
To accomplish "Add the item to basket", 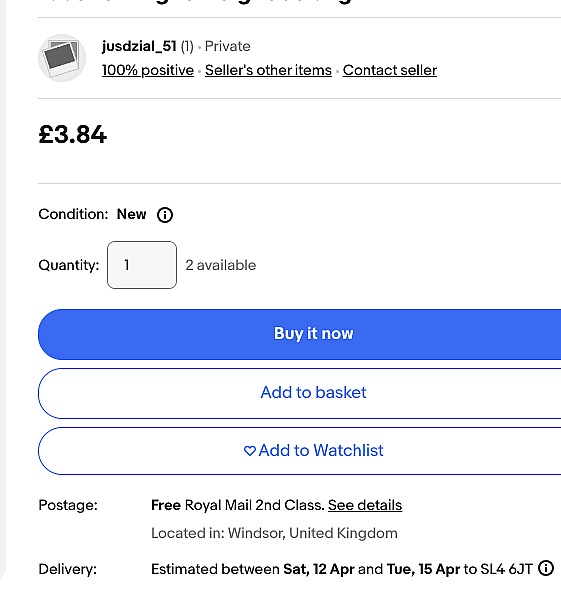I will click(300, 393).
